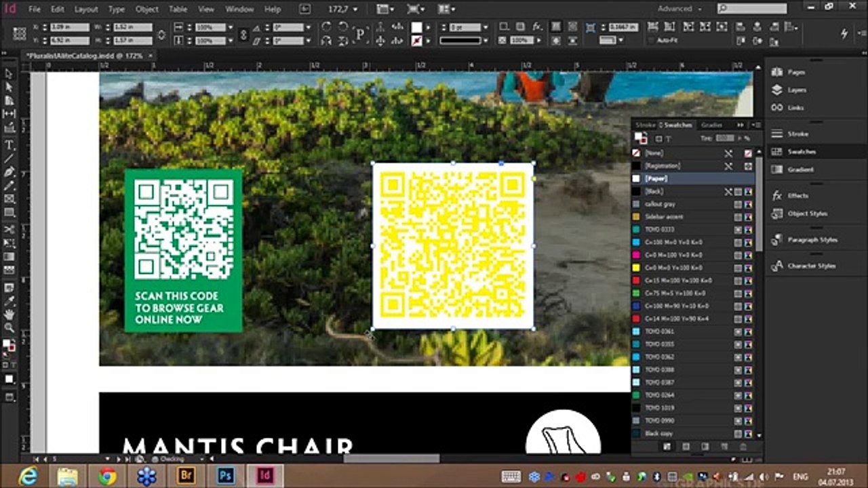Open the effects fx button in control bar
868x488 pixels.
(537, 27)
